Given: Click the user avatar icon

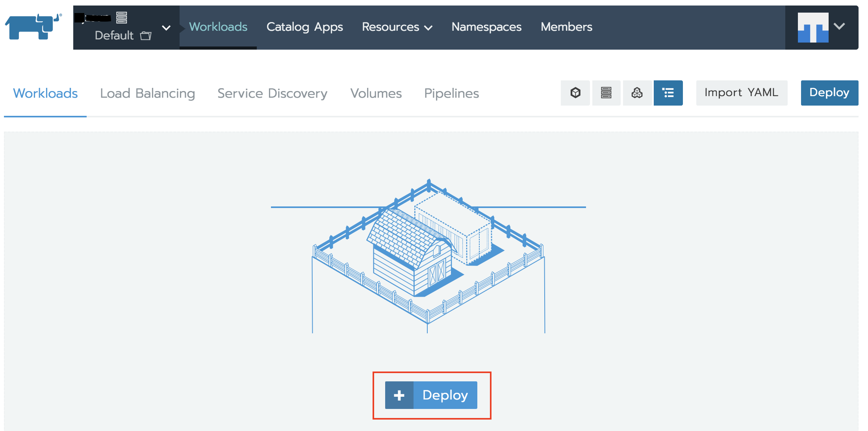Looking at the screenshot, I should point(813,27).
